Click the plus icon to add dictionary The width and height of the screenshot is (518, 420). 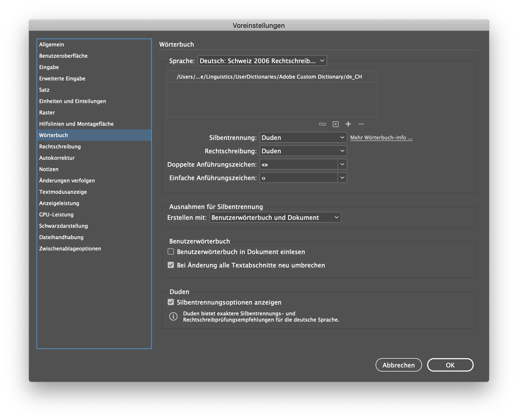click(348, 124)
